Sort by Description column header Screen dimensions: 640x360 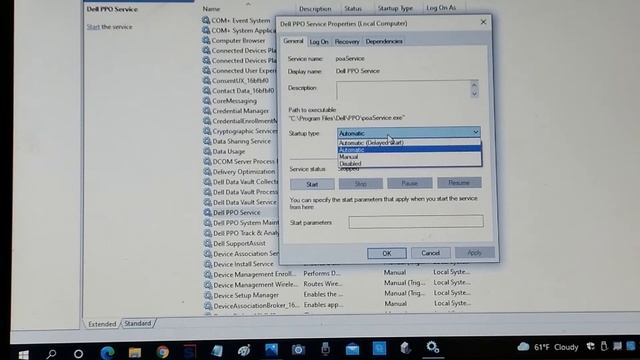(x=316, y=9)
